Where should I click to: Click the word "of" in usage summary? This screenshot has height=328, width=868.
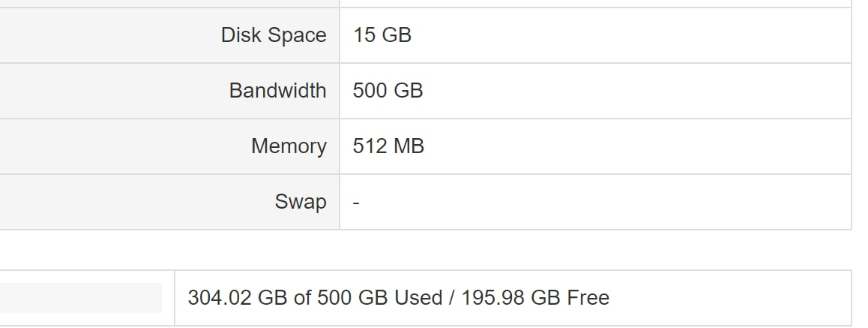click(x=302, y=298)
